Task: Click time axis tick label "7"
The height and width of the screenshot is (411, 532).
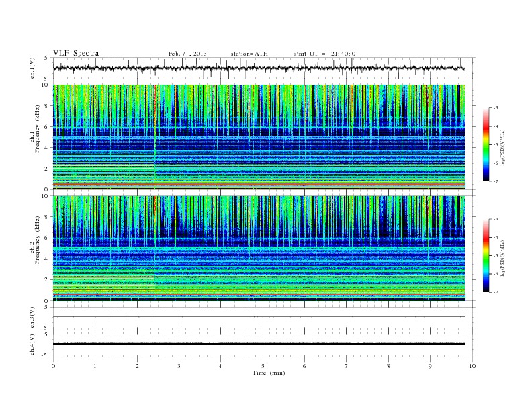Action: tap(347, 366)
